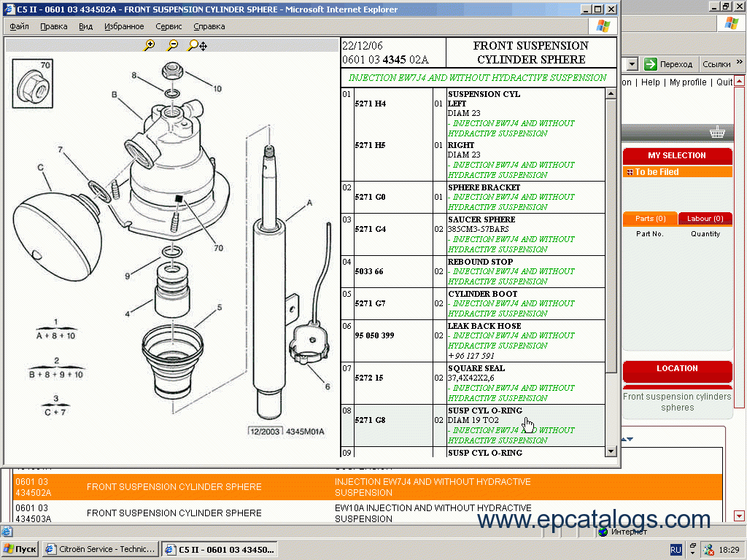Switch to the Labour (0) tab

pyautogui.click(x=705, y=219)
